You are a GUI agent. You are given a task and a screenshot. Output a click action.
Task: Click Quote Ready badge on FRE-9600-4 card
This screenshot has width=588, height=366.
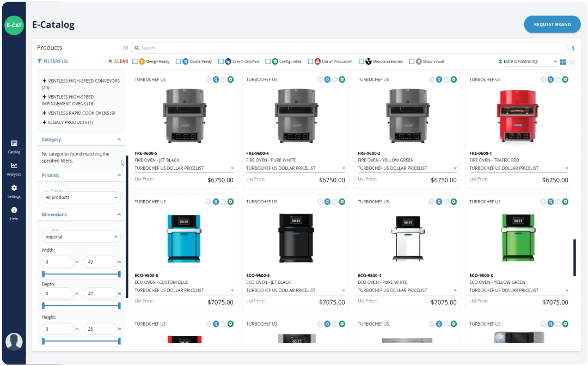pyautogui.click(x=327, y=79)
